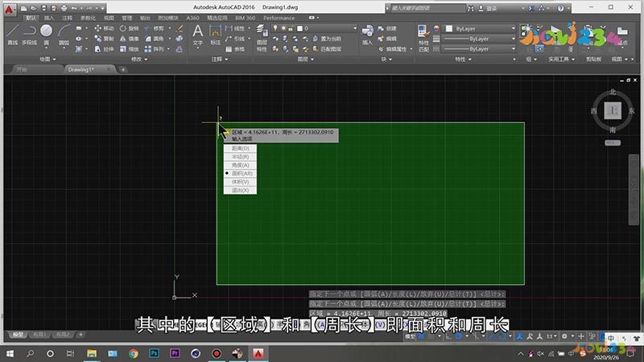
Task: Click the Linear (线性) dimension tool
Action: point(235,28)
